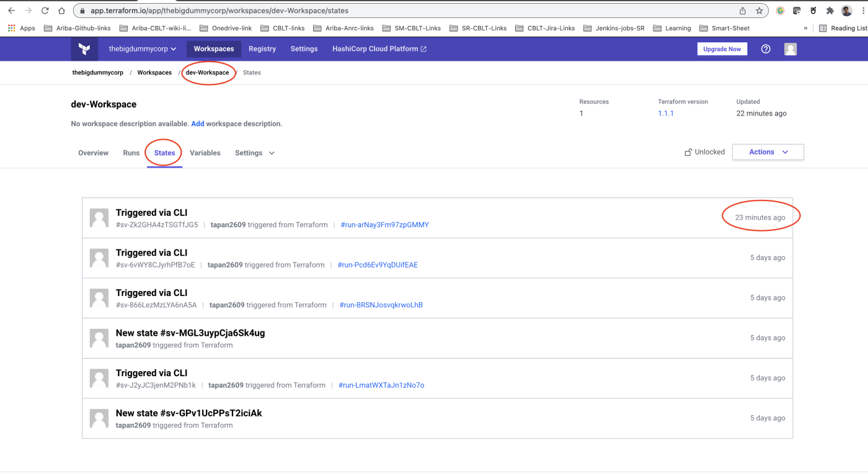Open Triggered via CLI state from 23 minutes ago

(151, 213)
